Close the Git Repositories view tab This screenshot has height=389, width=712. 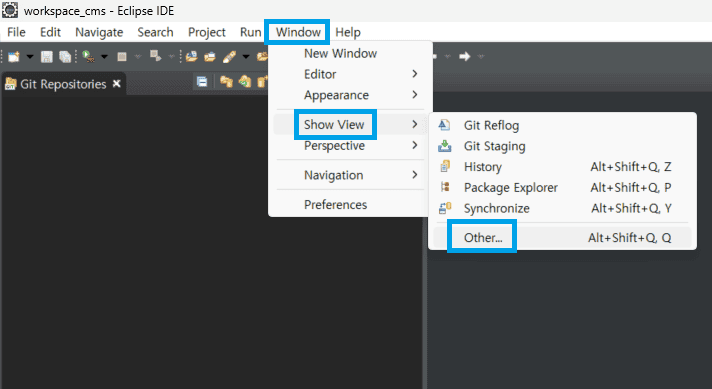click(x=117, y=84)
